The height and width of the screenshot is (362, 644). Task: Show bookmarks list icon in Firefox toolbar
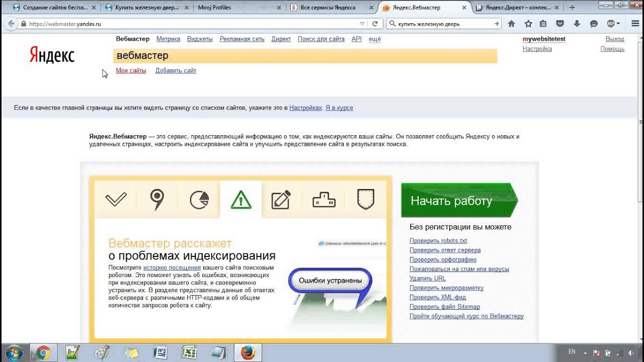(543, 24)
